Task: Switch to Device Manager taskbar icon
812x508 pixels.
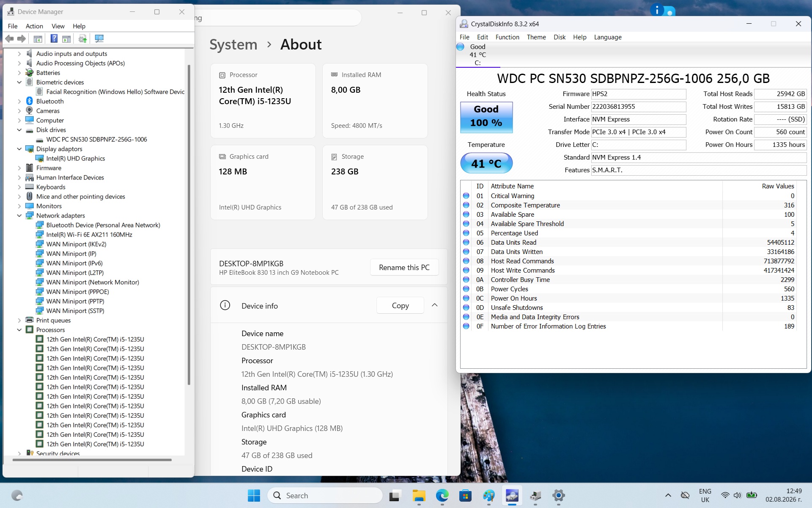Action: pos(535,495)
